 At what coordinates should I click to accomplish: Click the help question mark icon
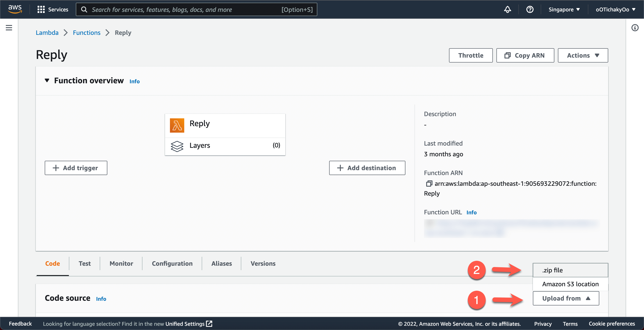click(530, 9)
